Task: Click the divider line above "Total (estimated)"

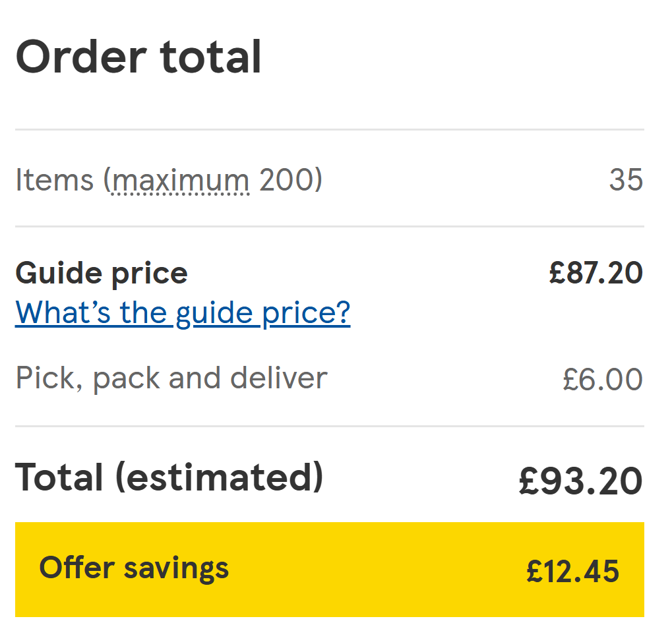Action: (x=330, y=427)
